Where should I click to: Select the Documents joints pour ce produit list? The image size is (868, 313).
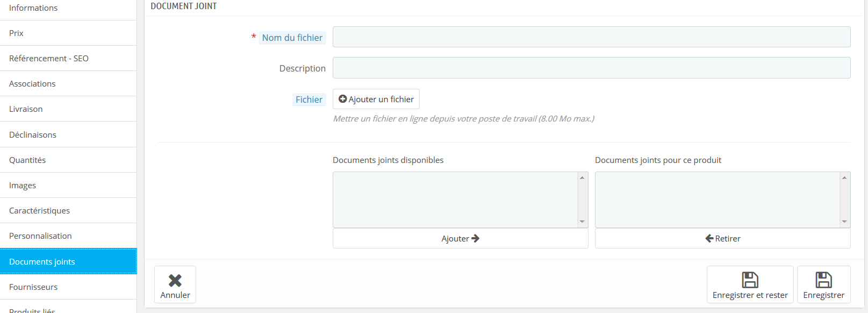click(x=722, y=200)
